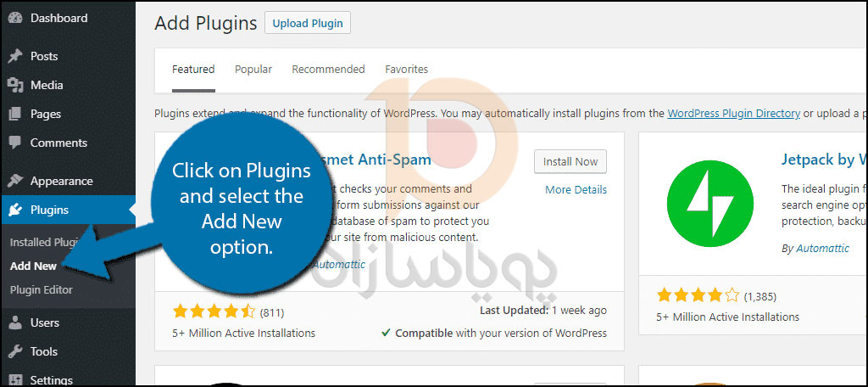Install the Akismet Anti-Spam plugin
This screenshot has width=868, height=387.
[x=570, y=162]
